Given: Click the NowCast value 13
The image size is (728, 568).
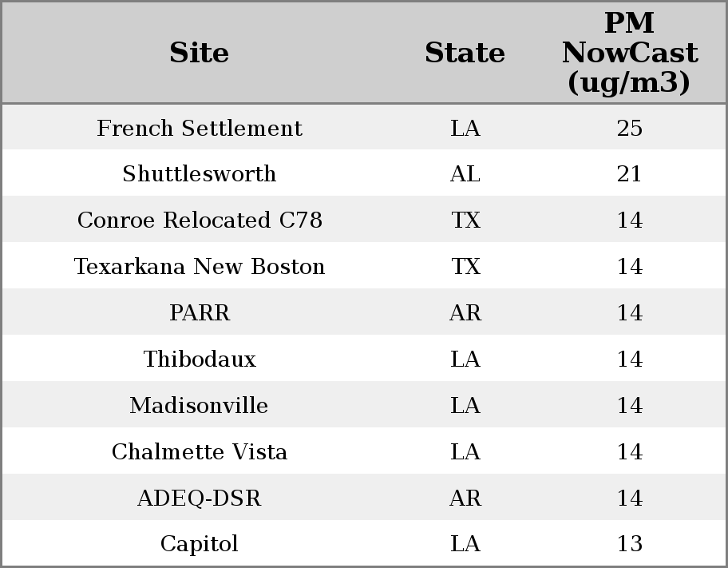Looking at the screenshot, I should (630, 544).
